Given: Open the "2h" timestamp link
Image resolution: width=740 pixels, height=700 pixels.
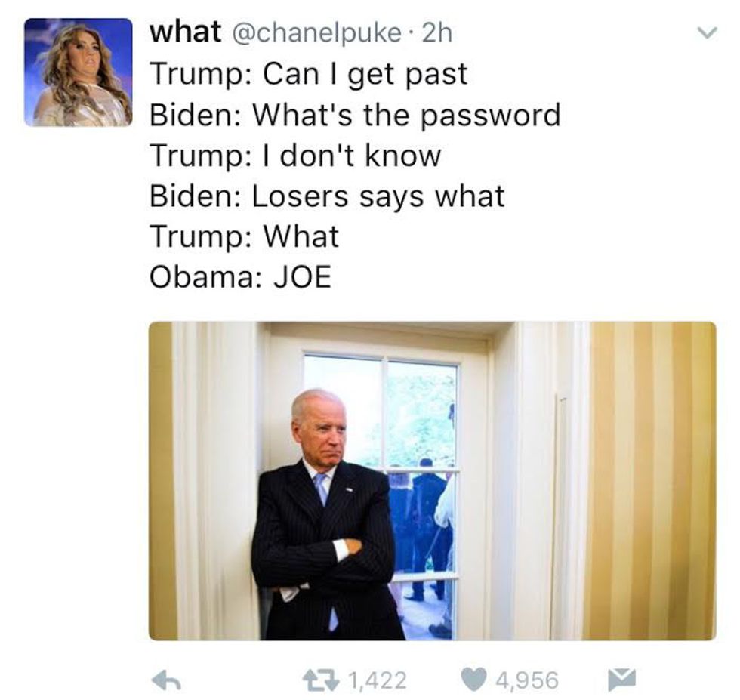Looking at the screenshot, I should pyautogui.click(x=437, y=32).
